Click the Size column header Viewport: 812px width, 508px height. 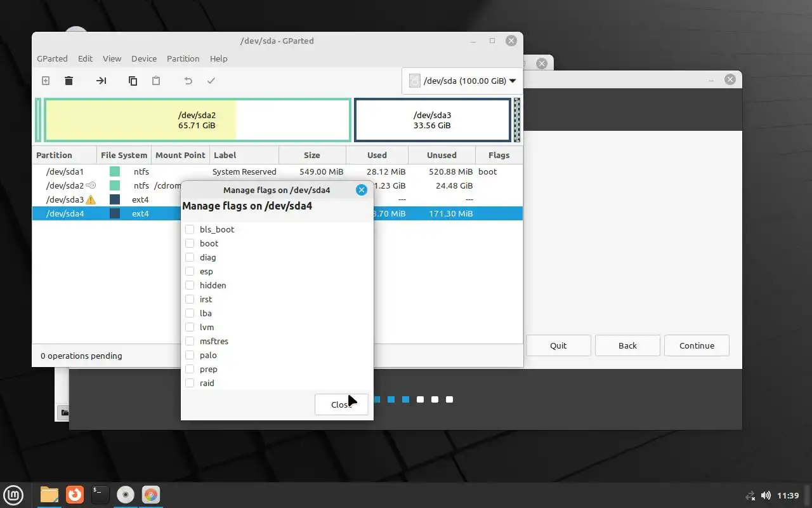pos(312,155)
